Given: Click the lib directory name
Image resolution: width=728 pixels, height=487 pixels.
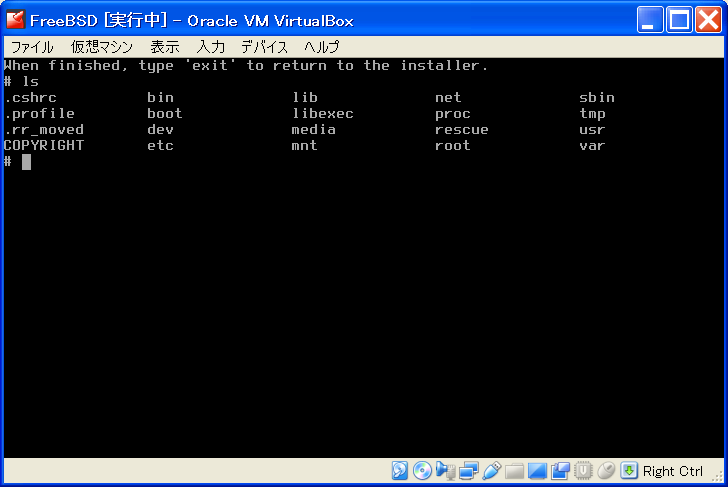Looking at the screenshot, I should 305,97.
